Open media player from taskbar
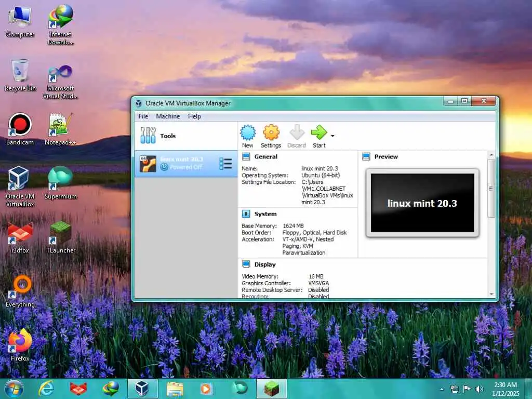Viewport: 532px width, 399px height. (x=206, y=389)
